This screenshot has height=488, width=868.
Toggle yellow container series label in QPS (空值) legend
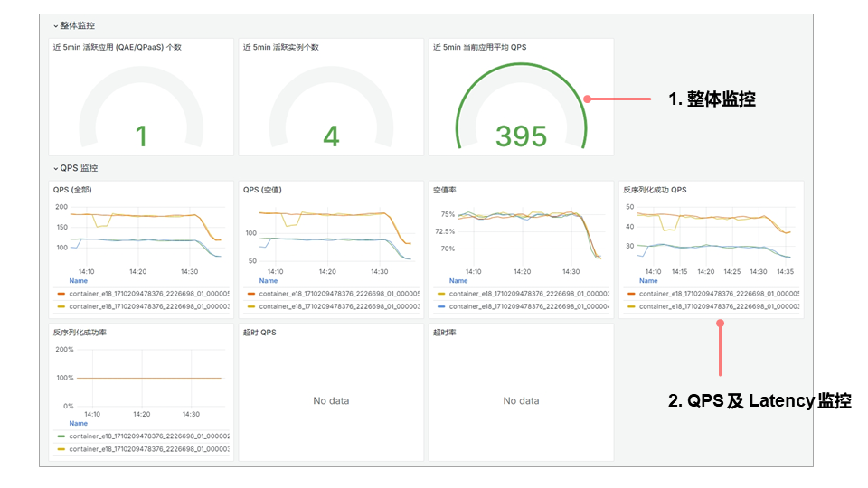coord(334,306)
